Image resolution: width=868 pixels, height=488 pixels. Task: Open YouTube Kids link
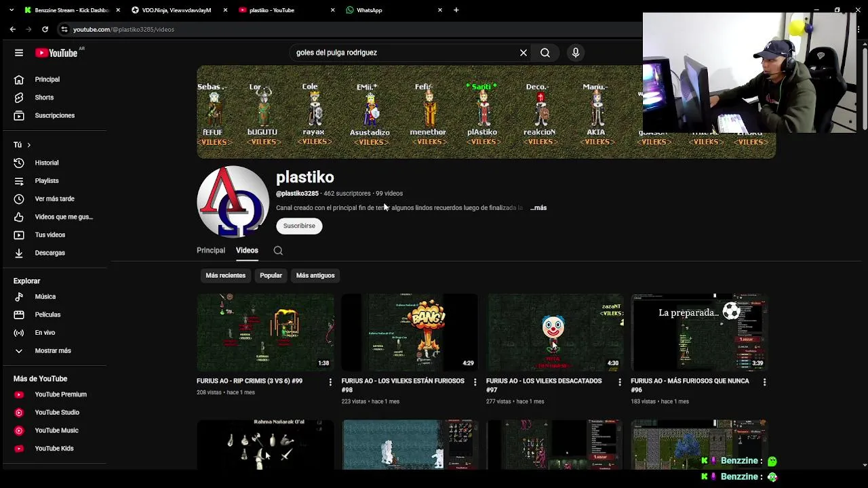[54, 448]
